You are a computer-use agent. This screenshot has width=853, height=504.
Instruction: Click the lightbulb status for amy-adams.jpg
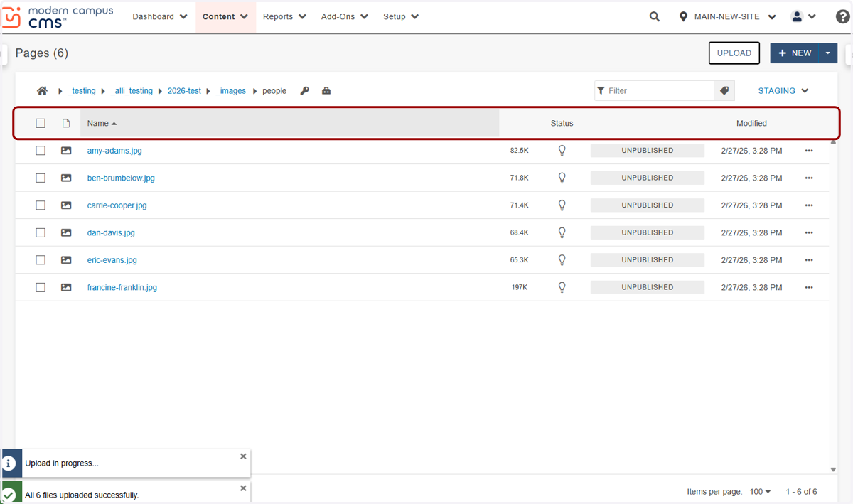click(x=562, y=151)
